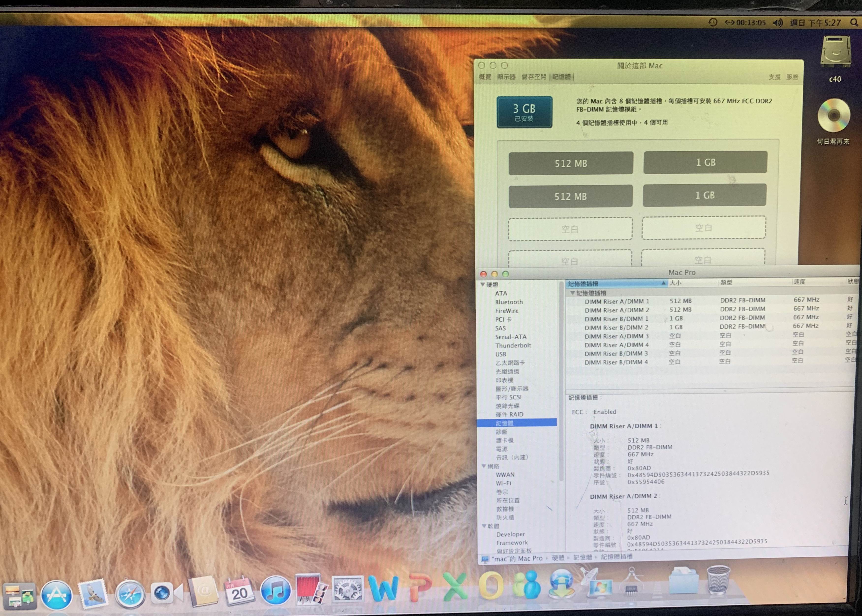Select 圖形/顯示器 in the sidebar
Viewport: 862px width, 616px height.
[512, 389]
